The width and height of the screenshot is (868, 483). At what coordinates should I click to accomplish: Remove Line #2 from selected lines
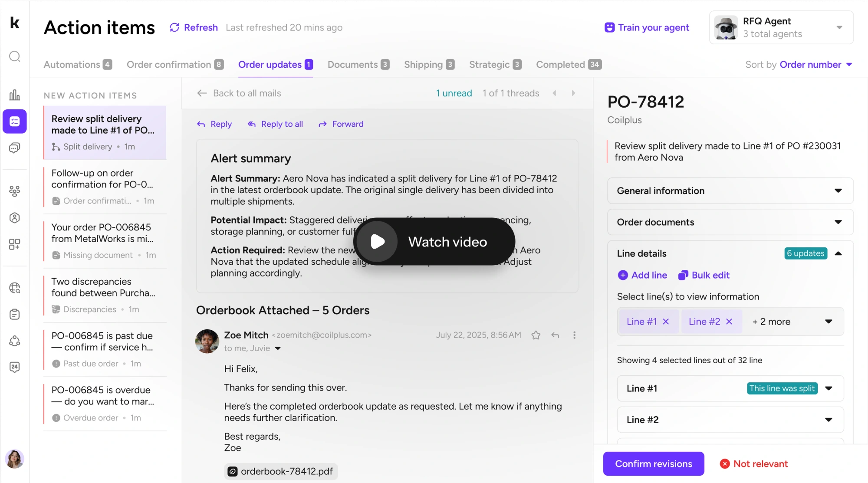tap(729, 322)
